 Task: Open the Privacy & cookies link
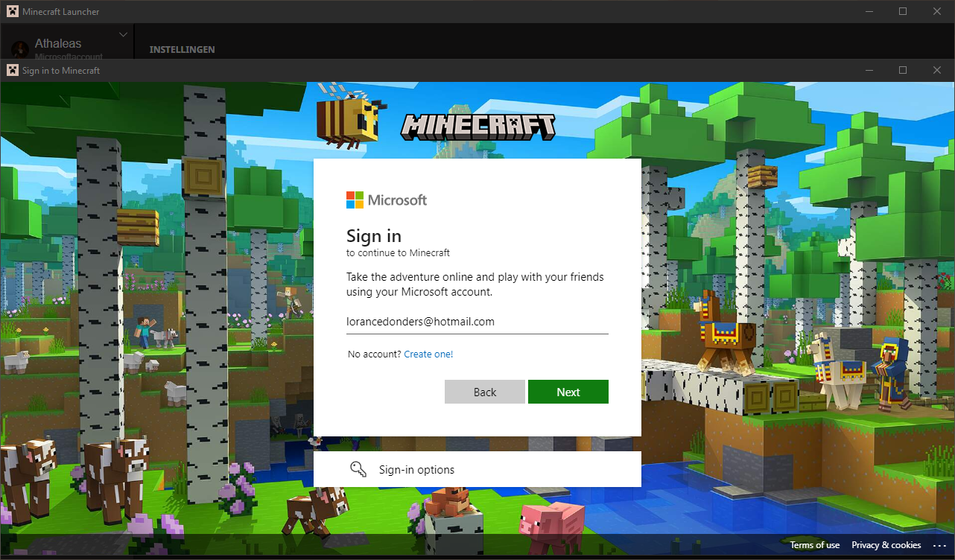tap(886, 545)
